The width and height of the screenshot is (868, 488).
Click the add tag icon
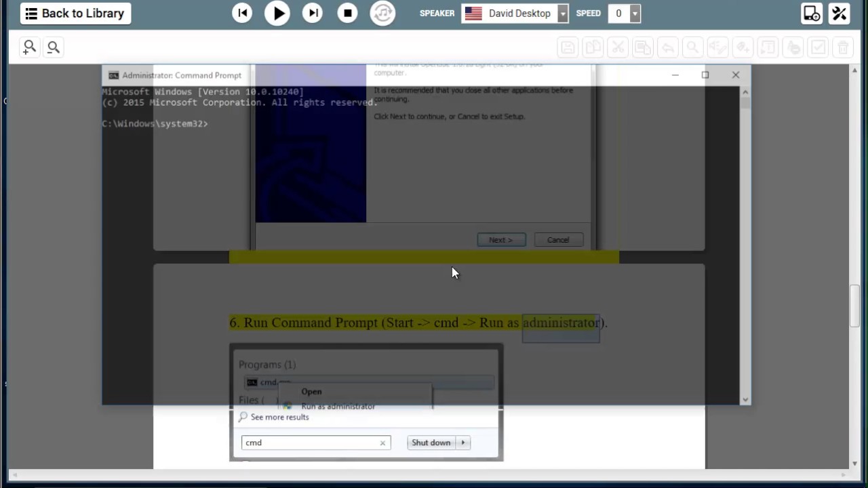coord(743,47)
